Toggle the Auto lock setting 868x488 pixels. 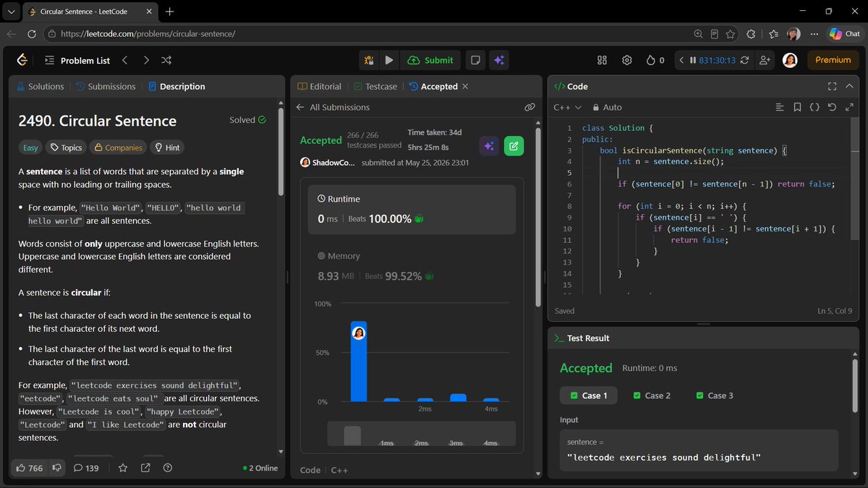tap(607, 107)
